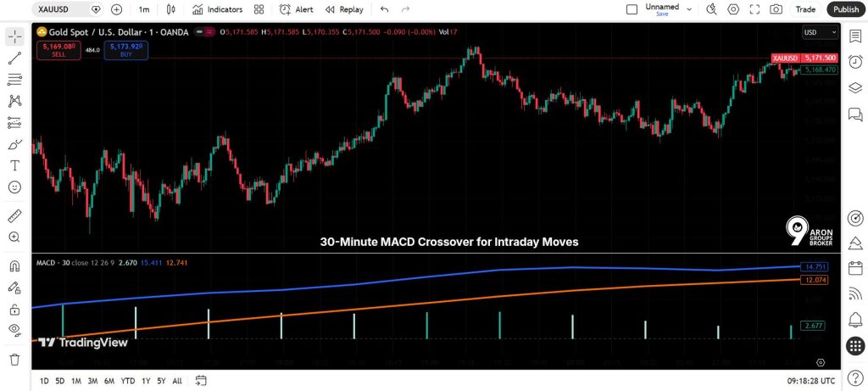Open the chats panel

click(856, 115)
